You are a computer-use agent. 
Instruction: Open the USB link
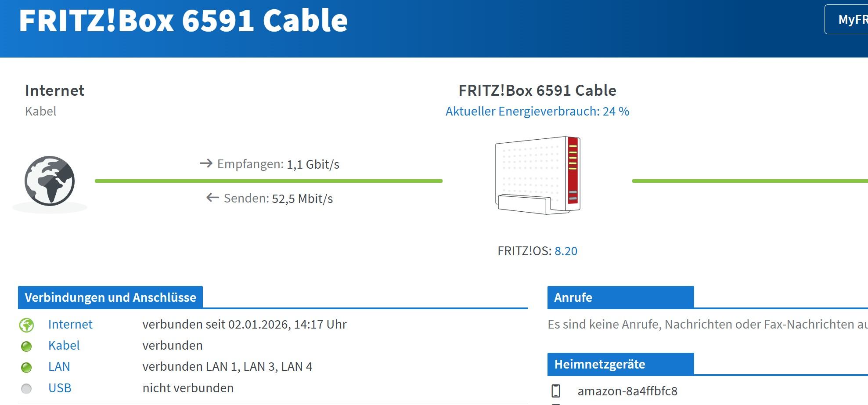[x=60, y=388]
